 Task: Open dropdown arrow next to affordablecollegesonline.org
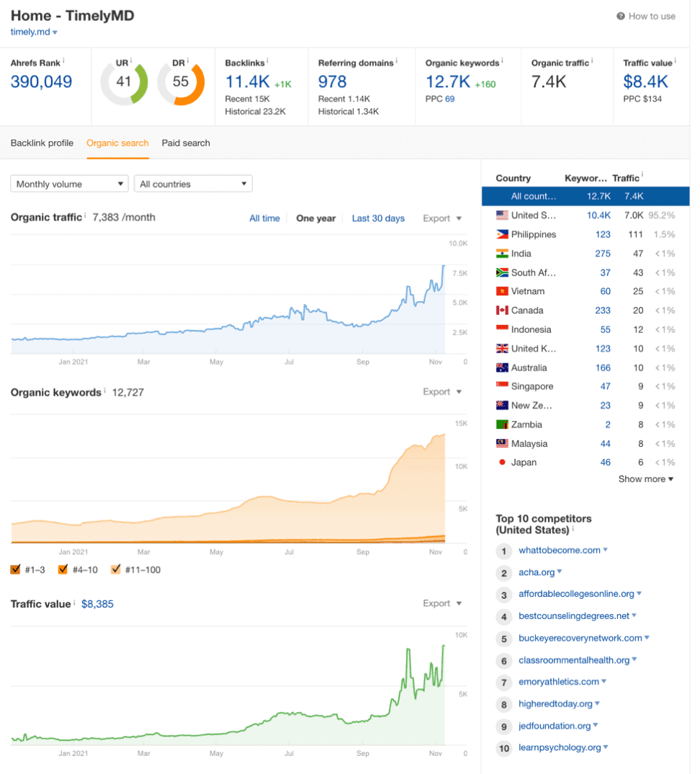click(639, 593)
